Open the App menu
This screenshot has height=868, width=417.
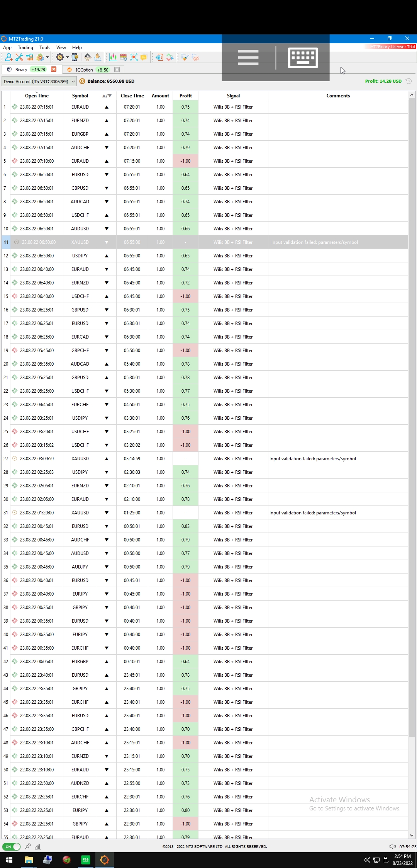click(x=7, y=48)
